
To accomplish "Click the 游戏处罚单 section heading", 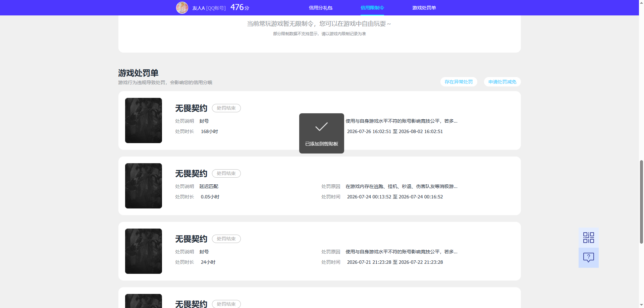I will pos(138,73).
